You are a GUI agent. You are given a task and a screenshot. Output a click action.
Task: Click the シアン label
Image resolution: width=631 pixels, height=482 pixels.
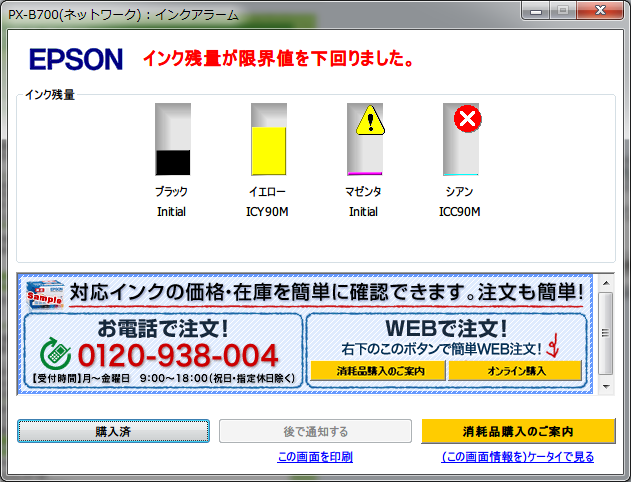[459, 192]
